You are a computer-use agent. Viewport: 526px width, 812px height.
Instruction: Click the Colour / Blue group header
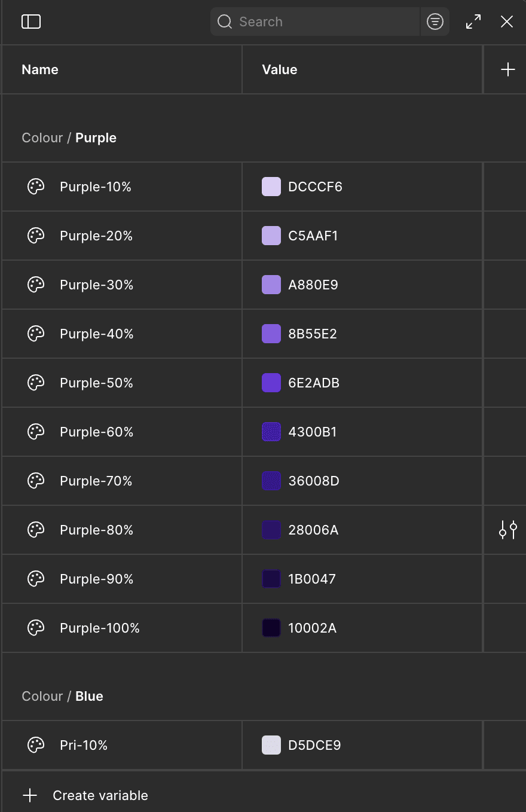(63, 696)
